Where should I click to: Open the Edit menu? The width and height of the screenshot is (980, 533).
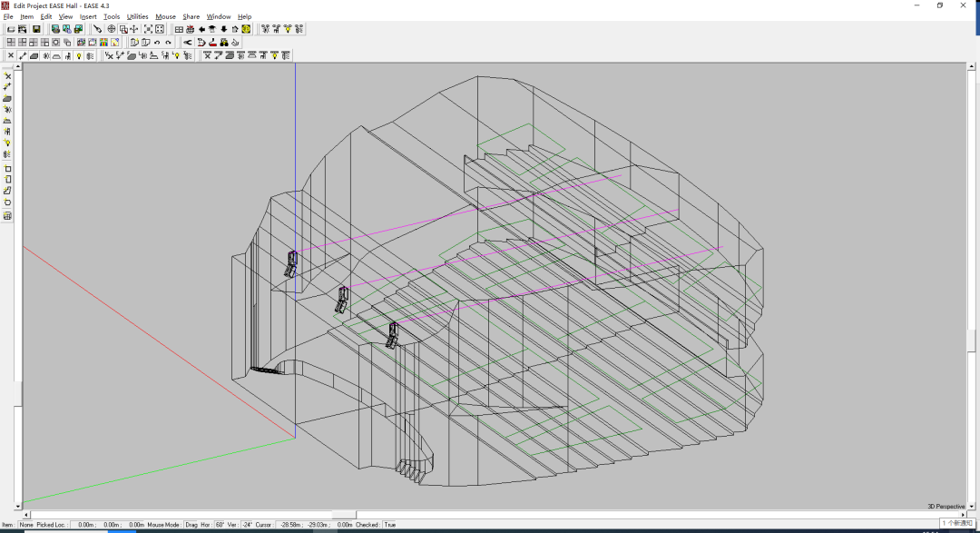[x=46, y=17]
